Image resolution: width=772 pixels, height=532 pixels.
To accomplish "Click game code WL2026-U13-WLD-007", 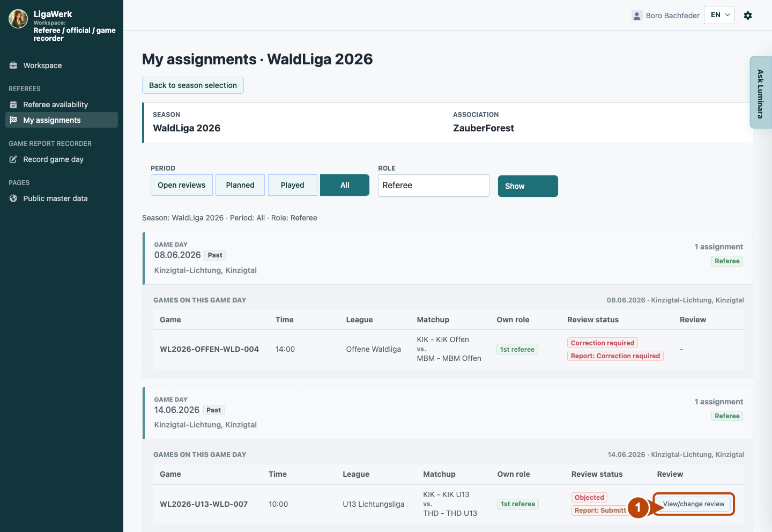I will 204,504.
